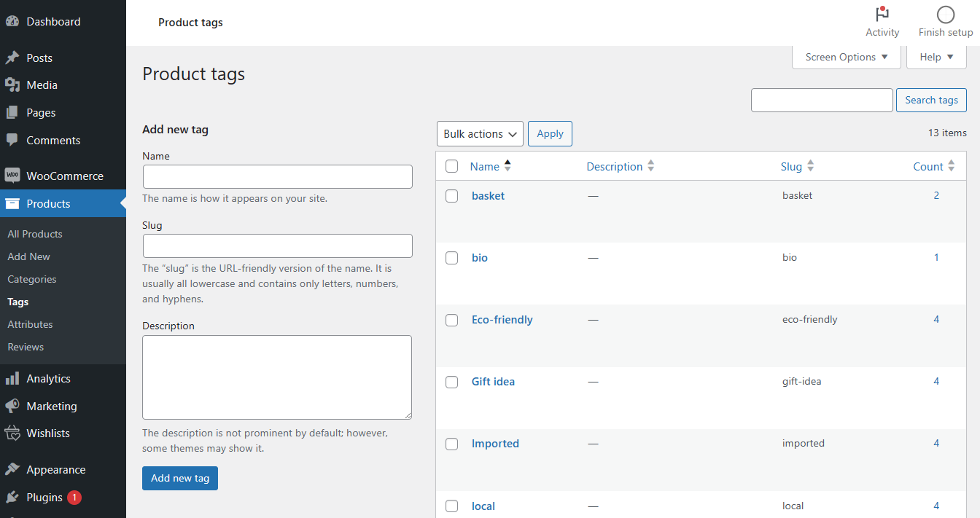Click the Products archive box icon
Viewport: 980px width, 518px height.
tap(12, 203)
